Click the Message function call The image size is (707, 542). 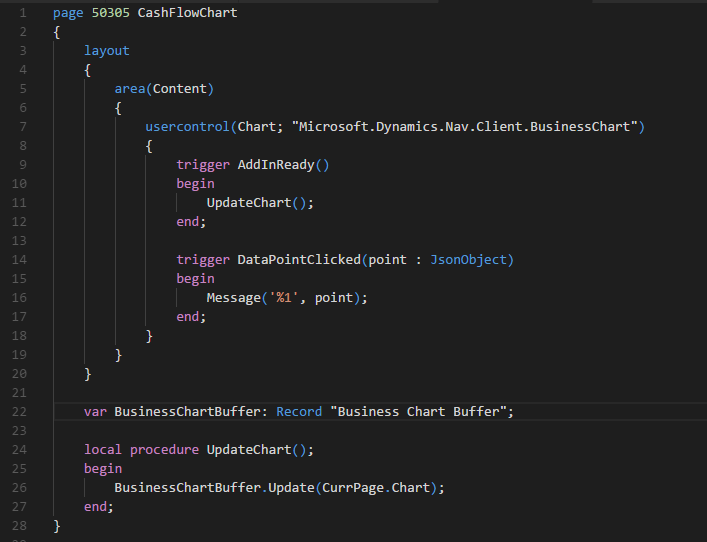coord(233,297)
